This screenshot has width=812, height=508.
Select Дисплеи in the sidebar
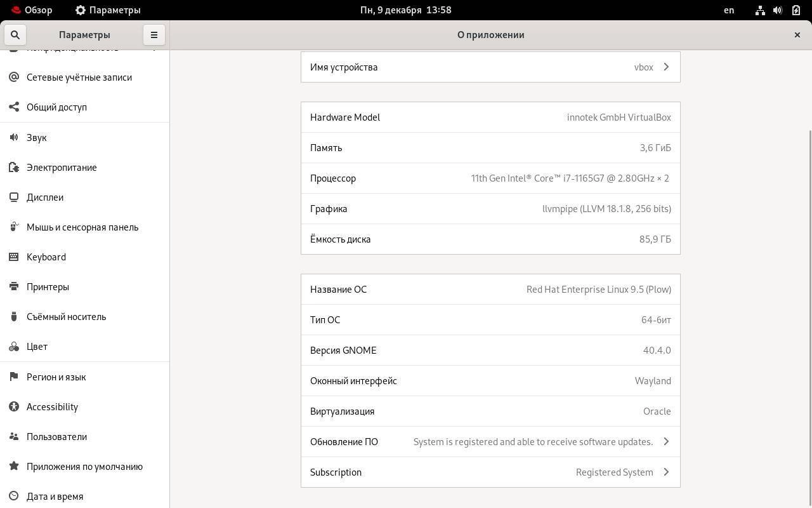[84, 197]
